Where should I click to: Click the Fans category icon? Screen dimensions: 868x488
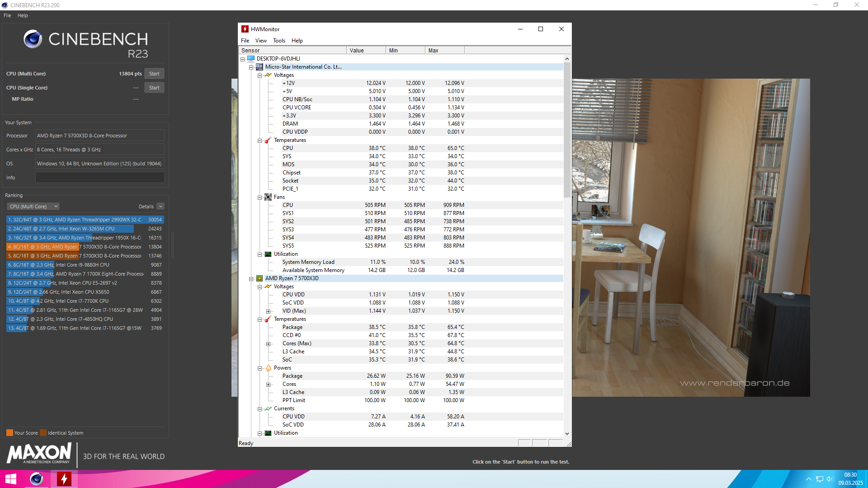[x=268, y=197]
